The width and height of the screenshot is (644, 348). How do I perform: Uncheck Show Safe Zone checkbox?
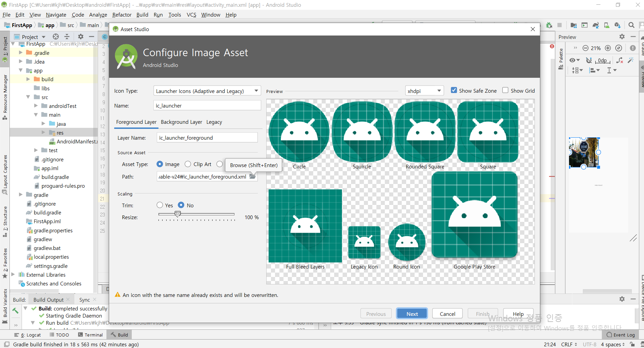[454, 90]
